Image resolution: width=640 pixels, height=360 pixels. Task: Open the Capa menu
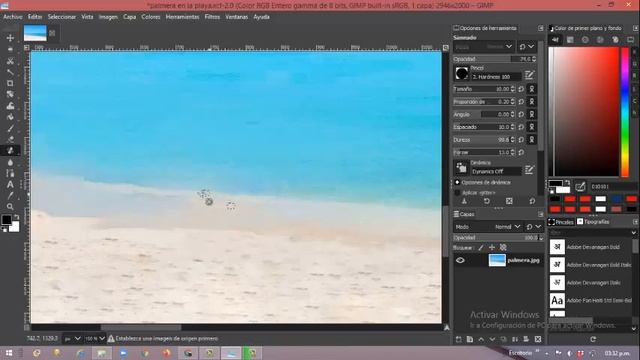(x=129, y=17)
